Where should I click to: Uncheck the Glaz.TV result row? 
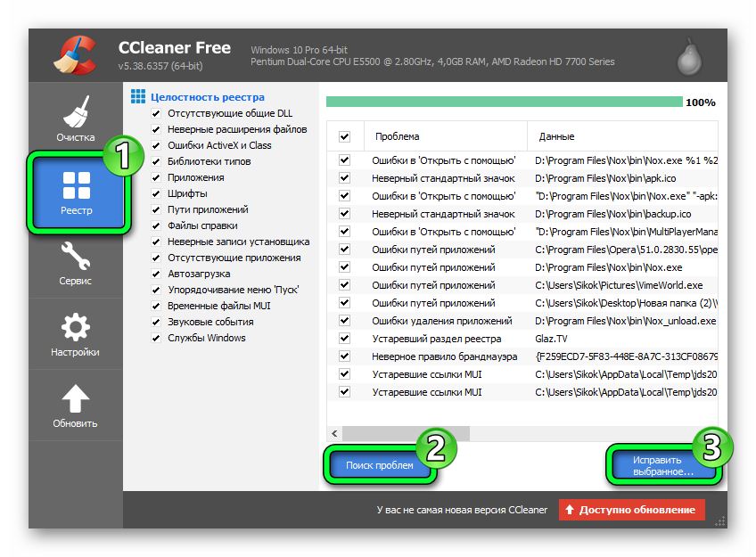(344, 339)
